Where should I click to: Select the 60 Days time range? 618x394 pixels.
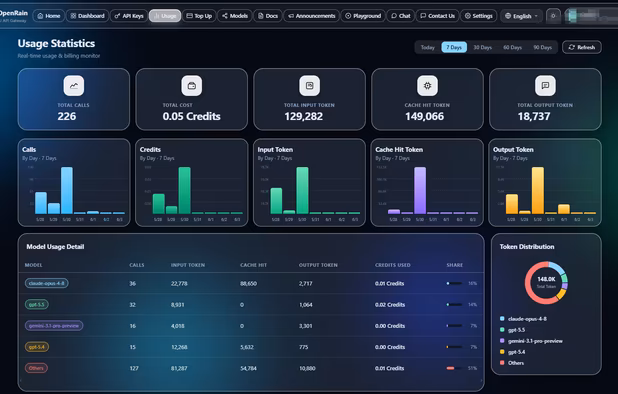point(512,47)
